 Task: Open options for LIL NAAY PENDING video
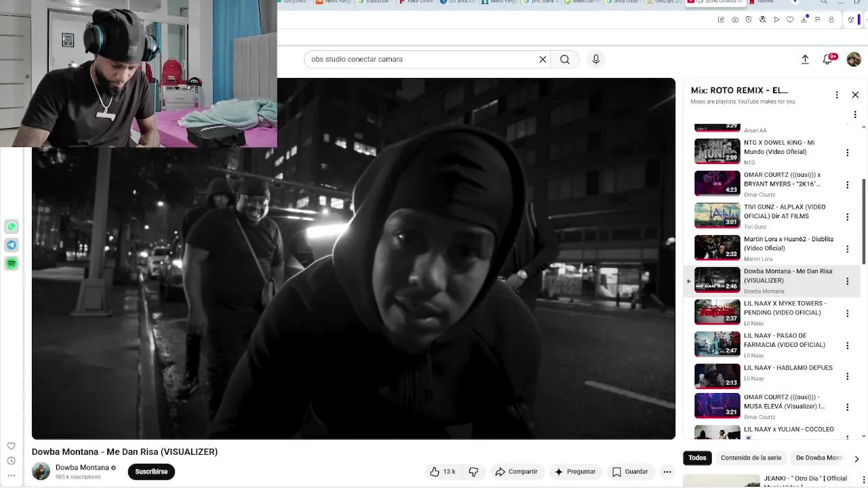click(847, 313)
